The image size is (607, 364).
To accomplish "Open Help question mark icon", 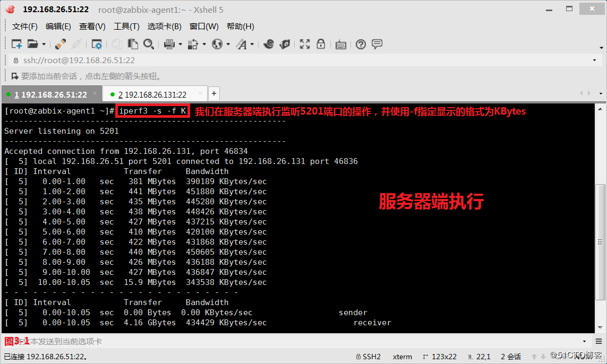I will point(361,44).
